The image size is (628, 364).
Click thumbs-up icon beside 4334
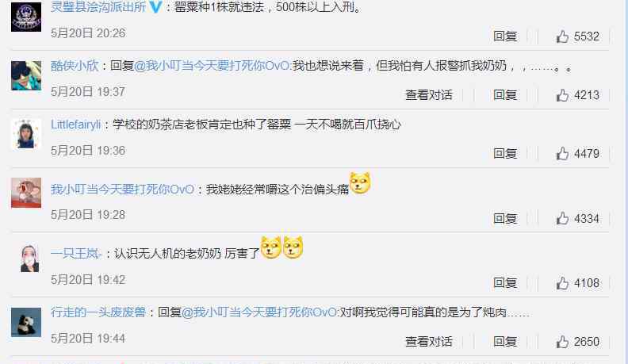562,218
